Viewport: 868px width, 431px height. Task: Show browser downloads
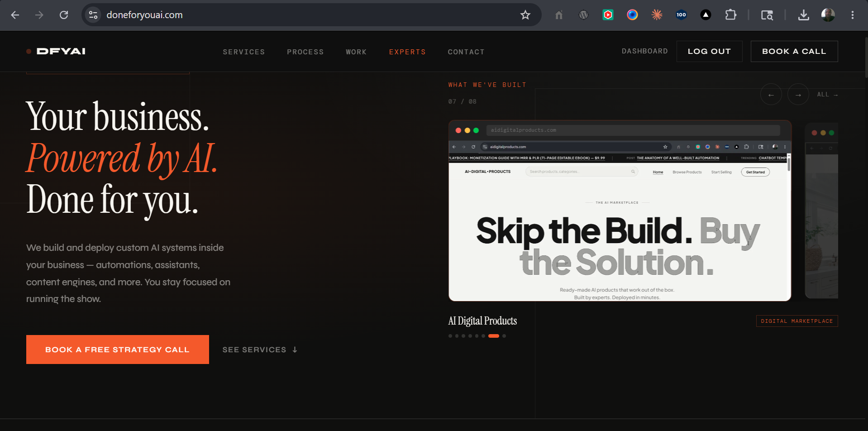(x=803, y=15)
